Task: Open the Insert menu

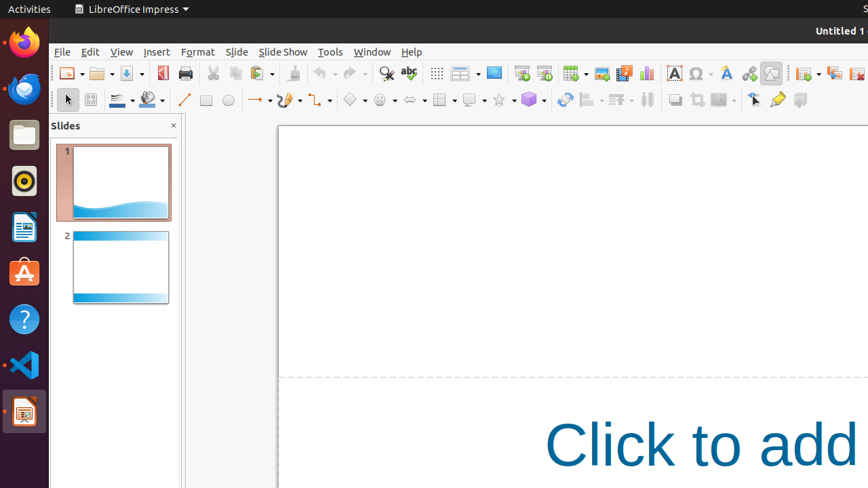Action: 157,52
